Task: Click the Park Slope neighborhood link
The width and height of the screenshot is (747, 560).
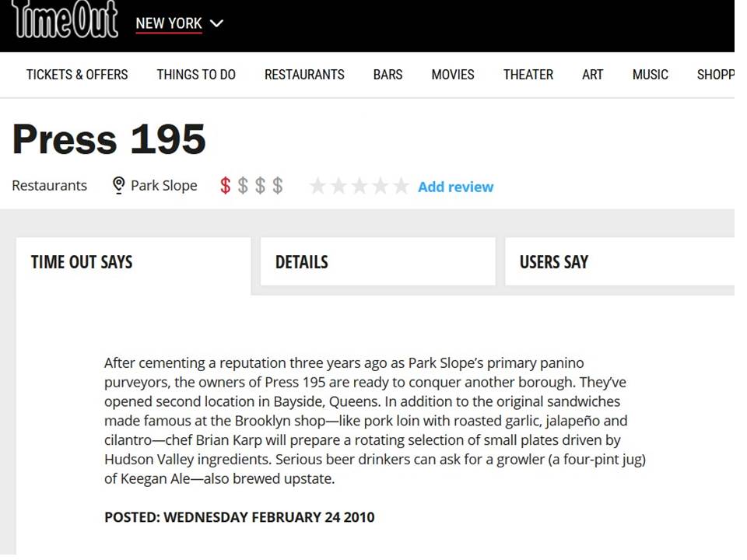Action: 164,185
